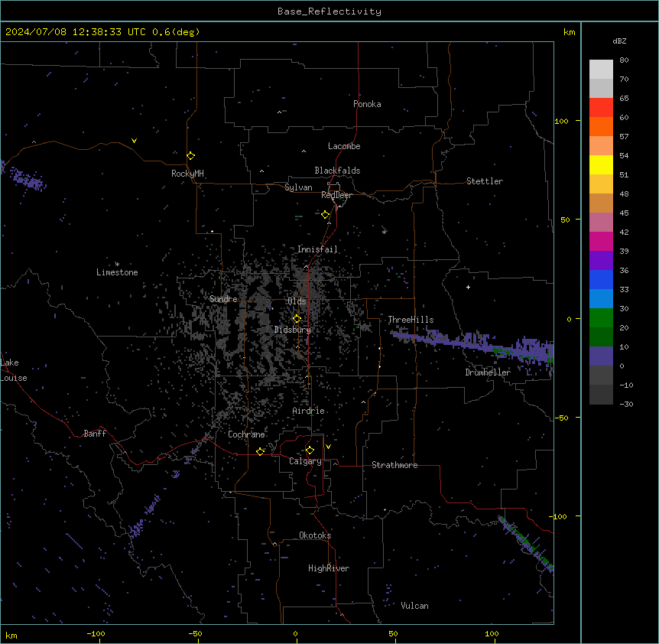Select the asterisk marker above Limestone
This screenshot has width=659, height=644.
pyautogui.click(x=117, y=264)
